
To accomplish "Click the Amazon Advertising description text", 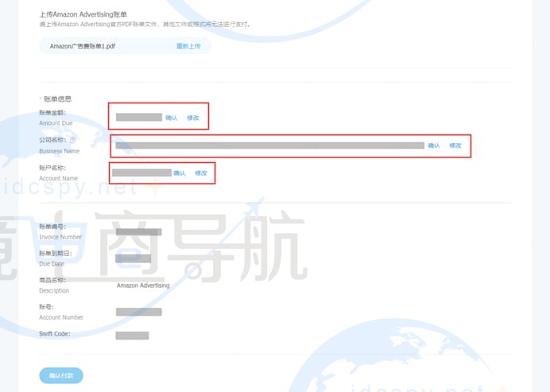I will tap(143, 285).
